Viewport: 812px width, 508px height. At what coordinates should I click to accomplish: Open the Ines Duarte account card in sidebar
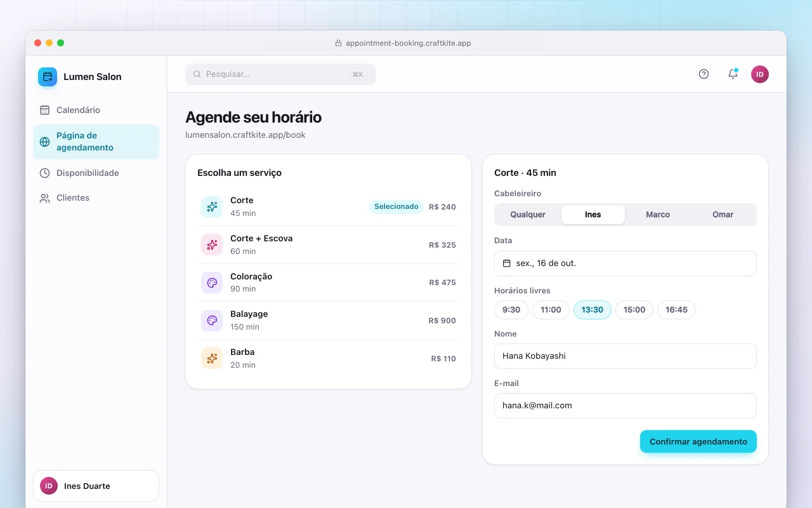(96, 486)
